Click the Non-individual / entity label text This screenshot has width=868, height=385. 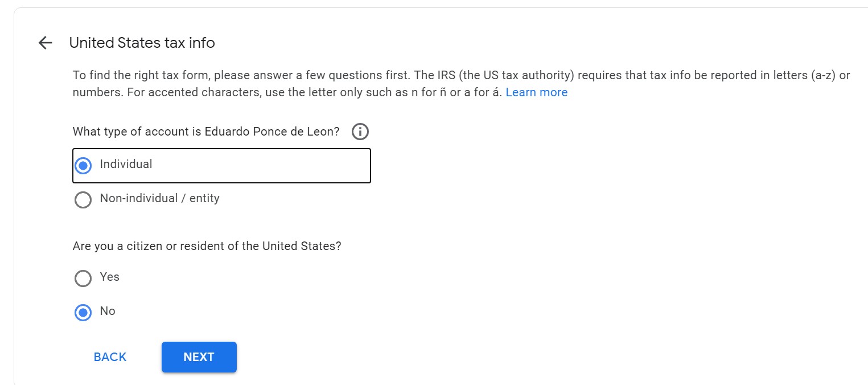[159, 198]
